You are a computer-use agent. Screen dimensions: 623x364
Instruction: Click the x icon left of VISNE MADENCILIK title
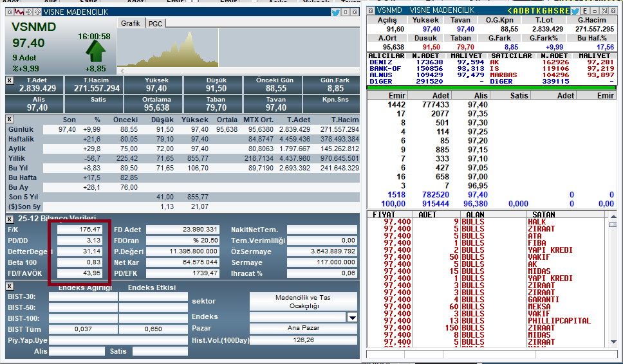coord(10,12)
